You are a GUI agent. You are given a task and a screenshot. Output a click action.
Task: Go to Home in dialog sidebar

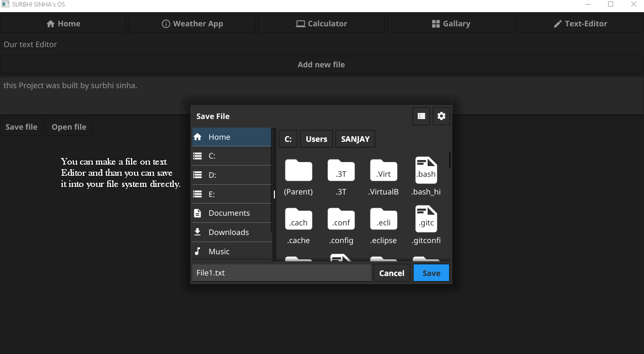232,137
